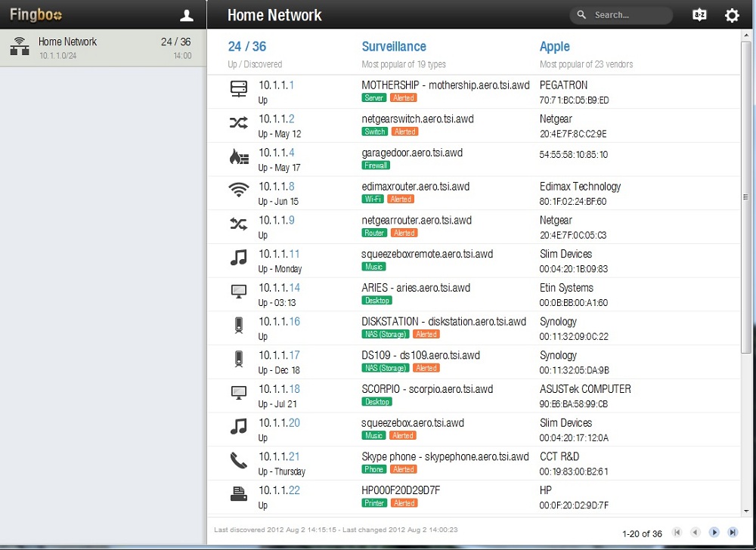Go to the previous page
Screen dimensions: 756x550
click(696, 532)
